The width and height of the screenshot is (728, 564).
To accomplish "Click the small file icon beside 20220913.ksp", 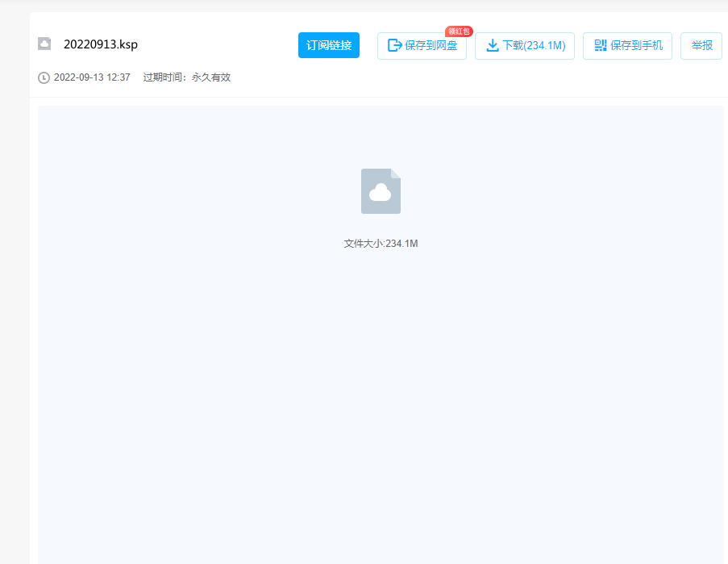I will tap(44, 44).
